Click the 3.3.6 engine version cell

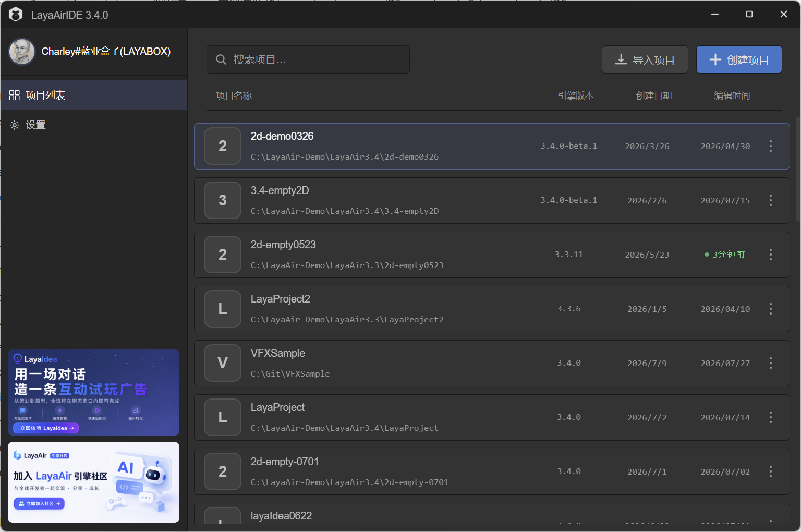[569, 309]
